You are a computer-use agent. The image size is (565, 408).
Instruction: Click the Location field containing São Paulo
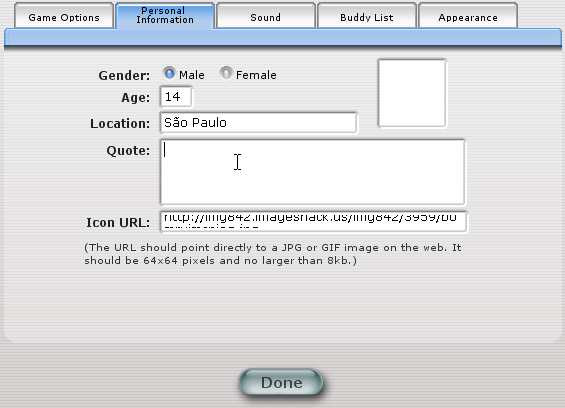(x=258, y=123)
